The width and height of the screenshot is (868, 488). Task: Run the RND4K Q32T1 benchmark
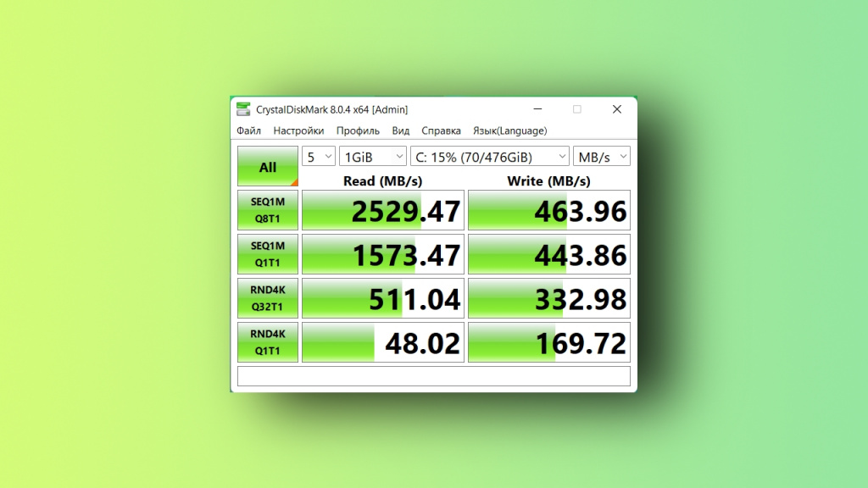click(267, 298)
